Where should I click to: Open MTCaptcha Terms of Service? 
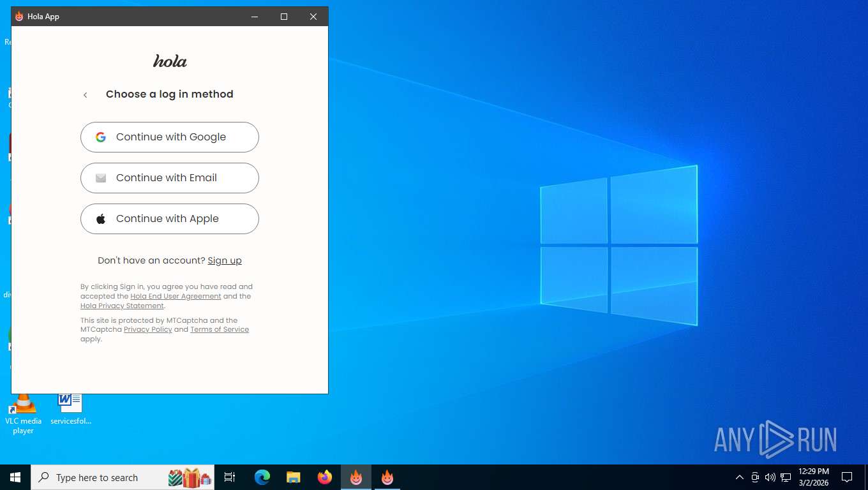(x=220, y=329)
